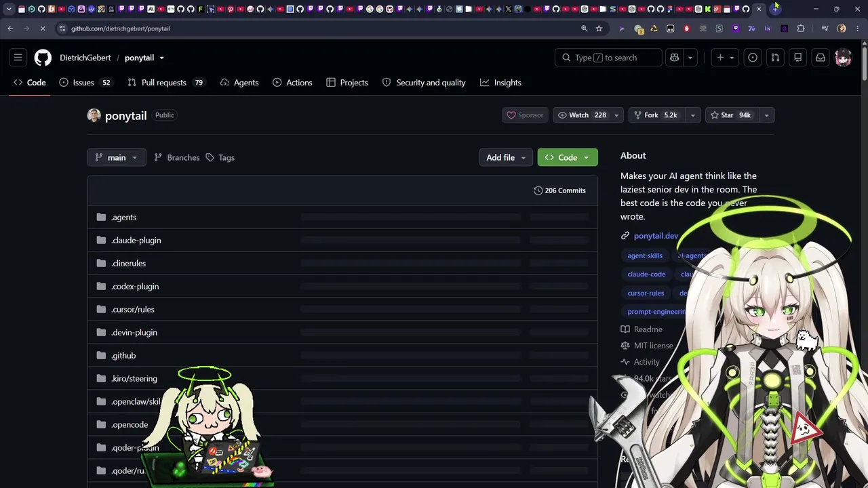Click the page vertical scrollbar thumb
868x488 pixels.
pyautogui.click(x=864, y=64)
